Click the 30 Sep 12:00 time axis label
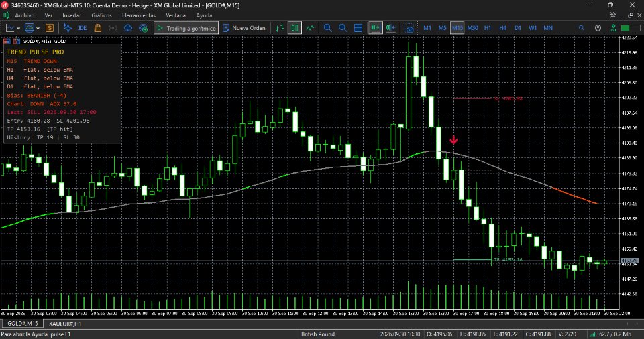The height and width of the screenshot is (339, 644). (x=315, y=314)
